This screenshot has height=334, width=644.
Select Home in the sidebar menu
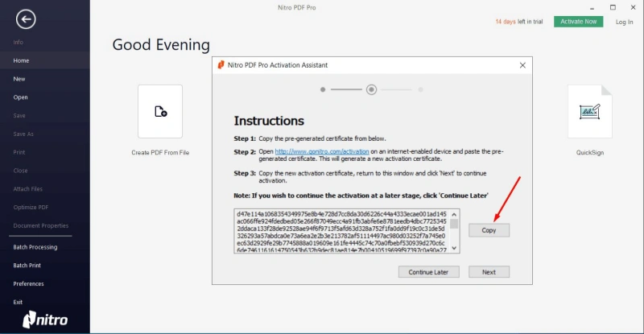(x=21, y=60)
